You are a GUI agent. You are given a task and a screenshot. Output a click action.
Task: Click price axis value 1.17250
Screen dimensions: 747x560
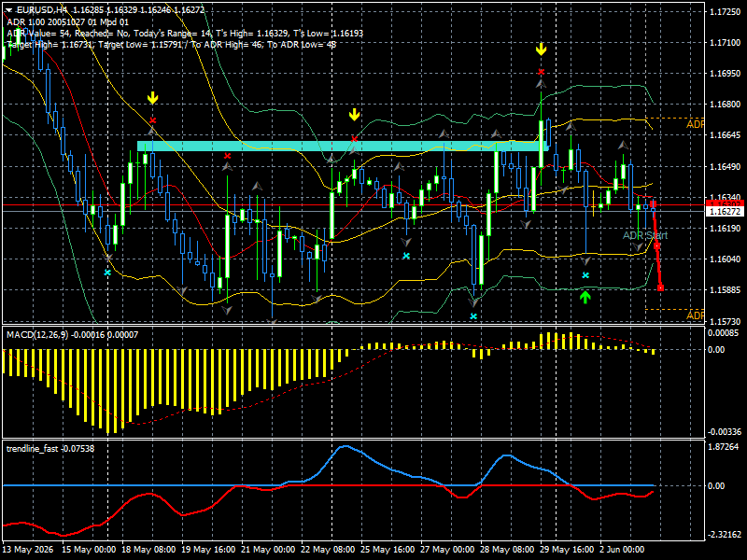tap(726, 12)
